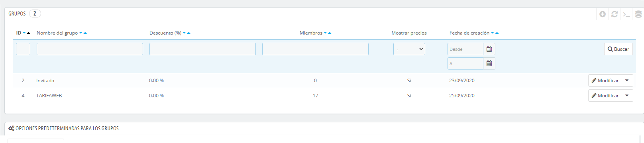Sort Fecha de creación descending
This screenshot has width=644, height=143.
493,33
